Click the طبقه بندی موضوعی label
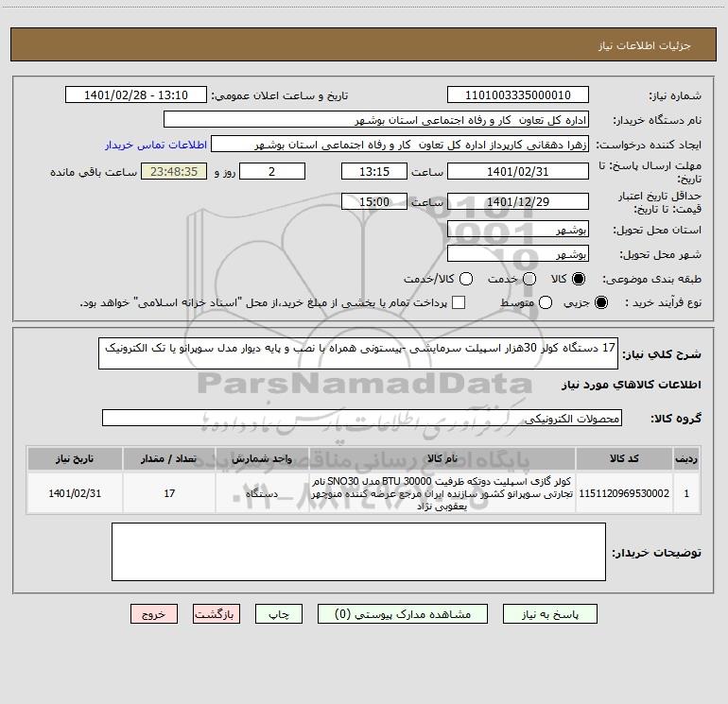Viewport: 728px width, 704px height. pyautogui.click(x=651, y=280)
